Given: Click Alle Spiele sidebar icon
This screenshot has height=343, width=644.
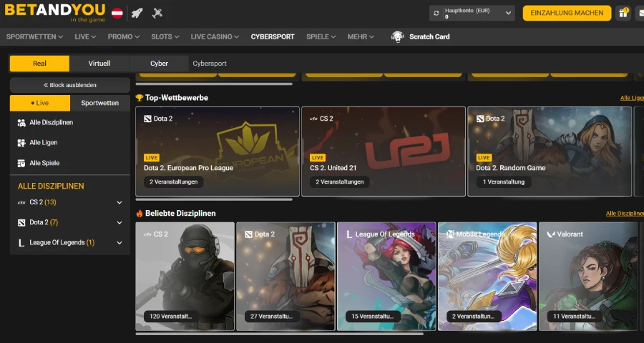Looking at the screenshot, I should point(21,164).
